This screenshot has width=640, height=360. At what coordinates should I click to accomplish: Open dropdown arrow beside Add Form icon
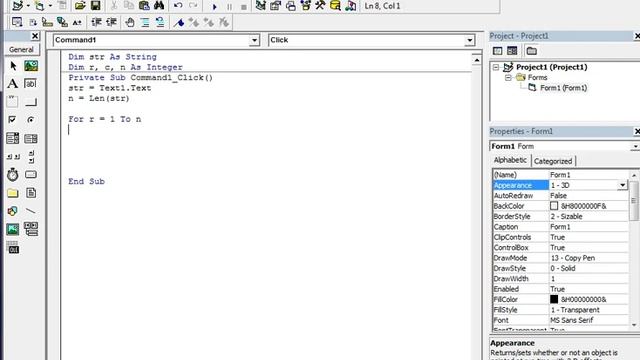click(50, 6)
